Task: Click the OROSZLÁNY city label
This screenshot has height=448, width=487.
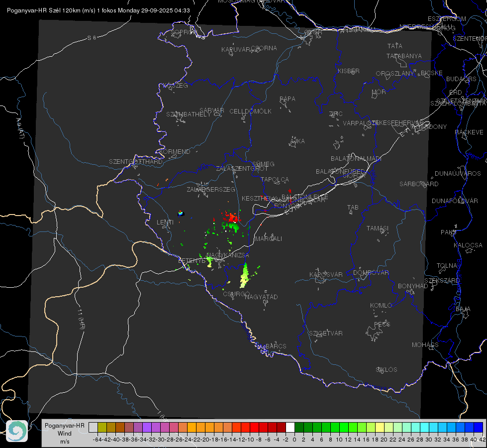Action: coord(395,74)
